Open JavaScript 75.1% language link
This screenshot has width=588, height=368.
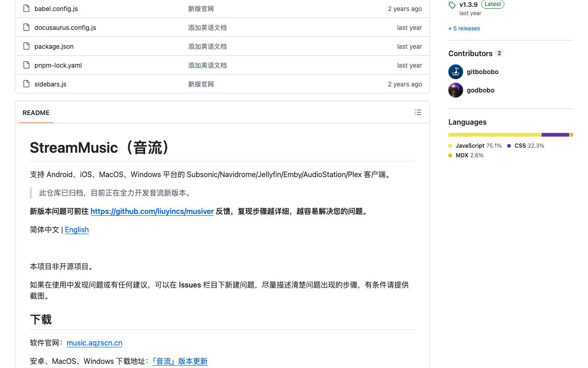475,146
